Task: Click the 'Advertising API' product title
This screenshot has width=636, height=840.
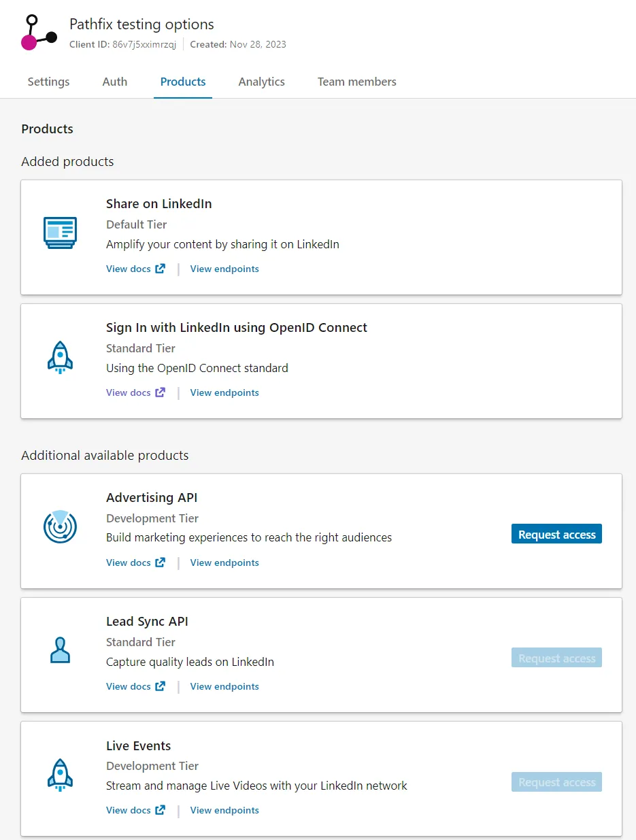Action: click(152, 498)
